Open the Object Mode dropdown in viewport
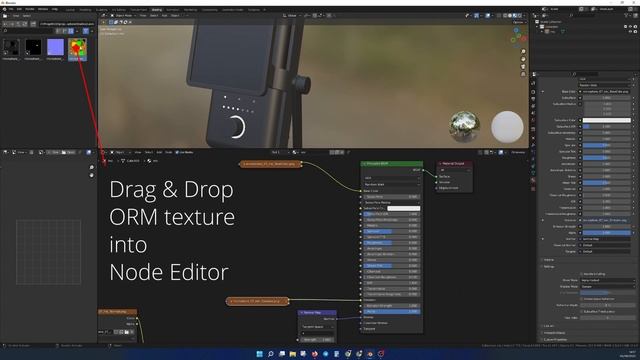 tap(122, 16)
